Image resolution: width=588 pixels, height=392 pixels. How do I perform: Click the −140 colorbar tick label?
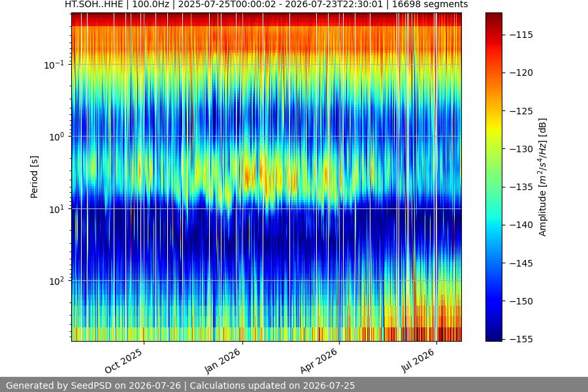pos(521,225)
